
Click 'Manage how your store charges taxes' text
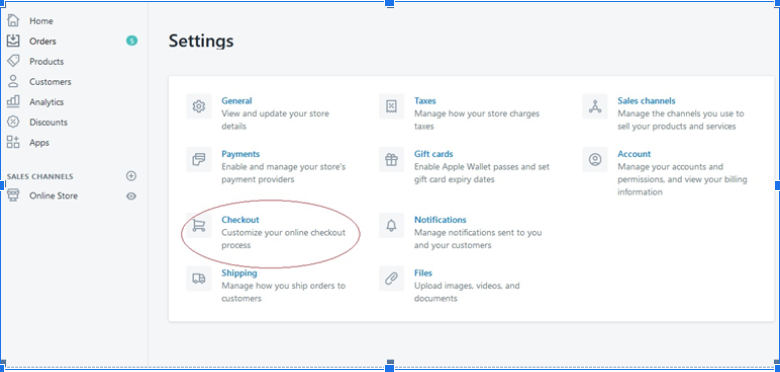point(477,120)
